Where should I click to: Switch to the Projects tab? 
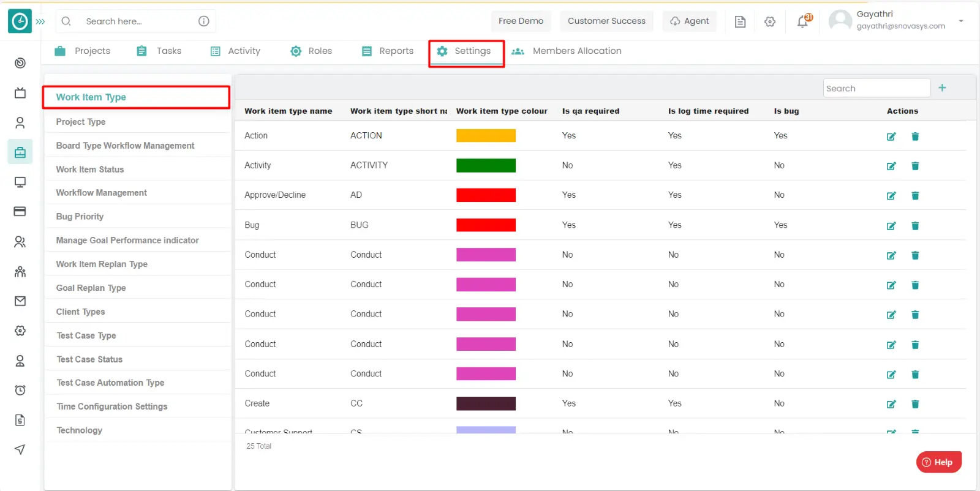pos(82,51)
